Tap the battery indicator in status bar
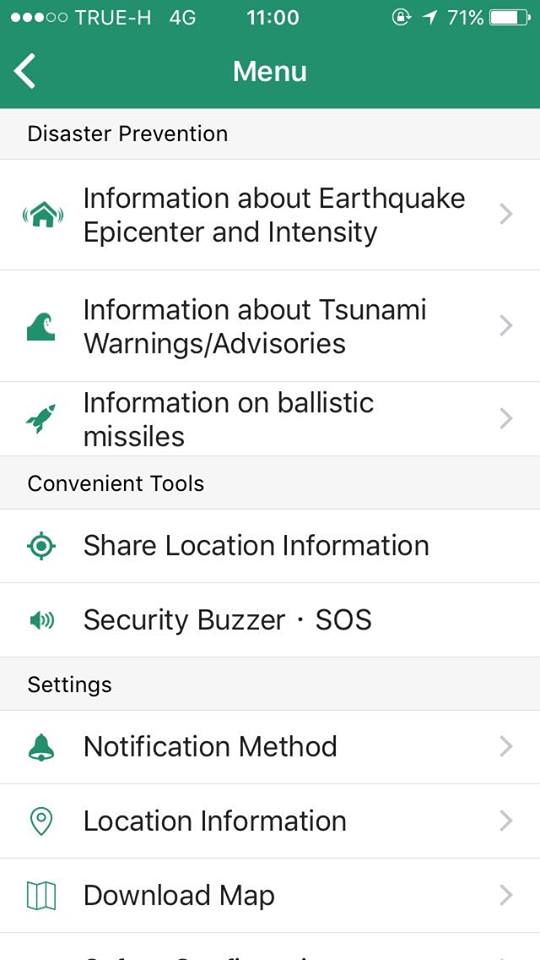 click(x=510, y=18)
